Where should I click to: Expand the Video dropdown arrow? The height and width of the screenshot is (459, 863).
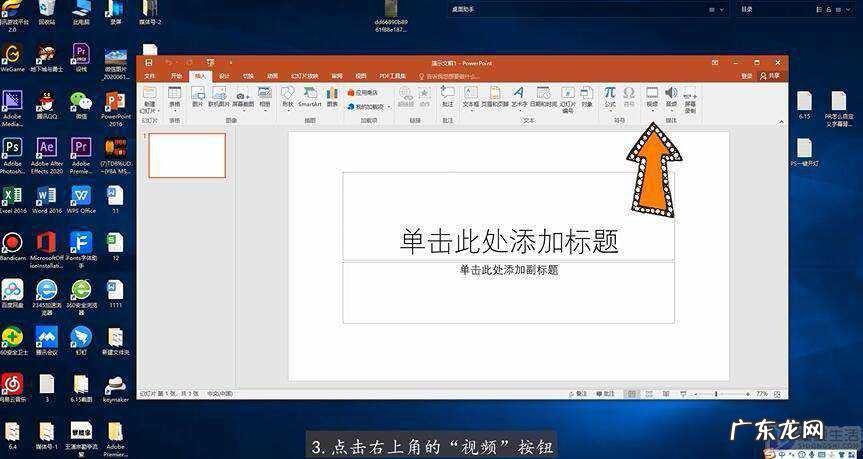pyautogui.click(x=652, y=111)
